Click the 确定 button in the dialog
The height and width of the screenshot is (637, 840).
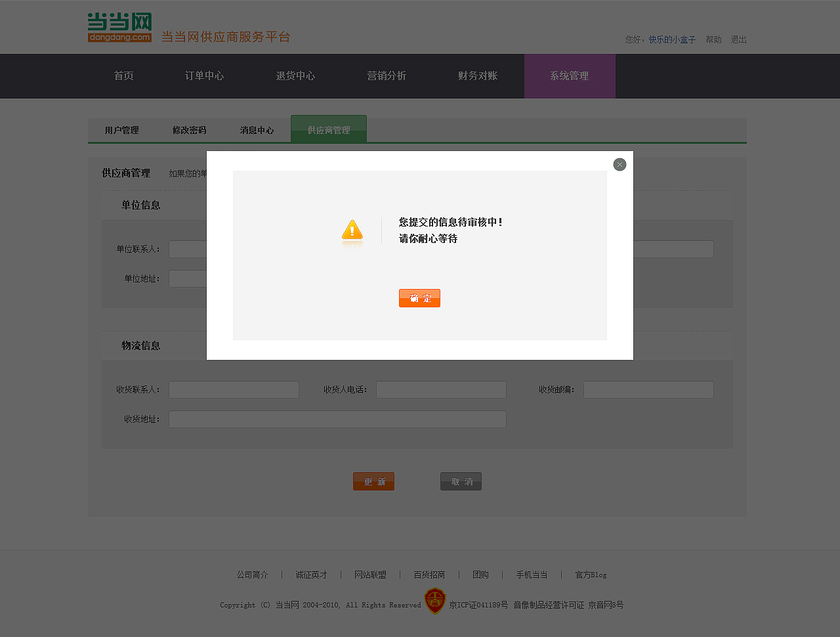419,297
